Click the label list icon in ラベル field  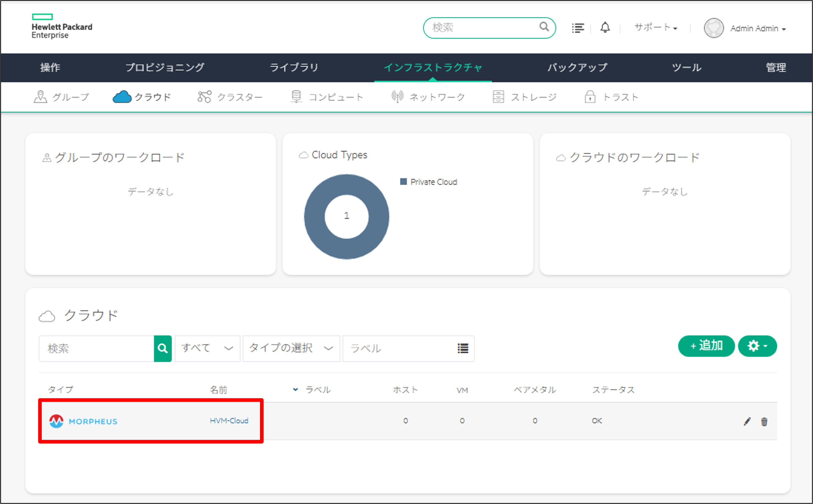[x=463, y=348]
